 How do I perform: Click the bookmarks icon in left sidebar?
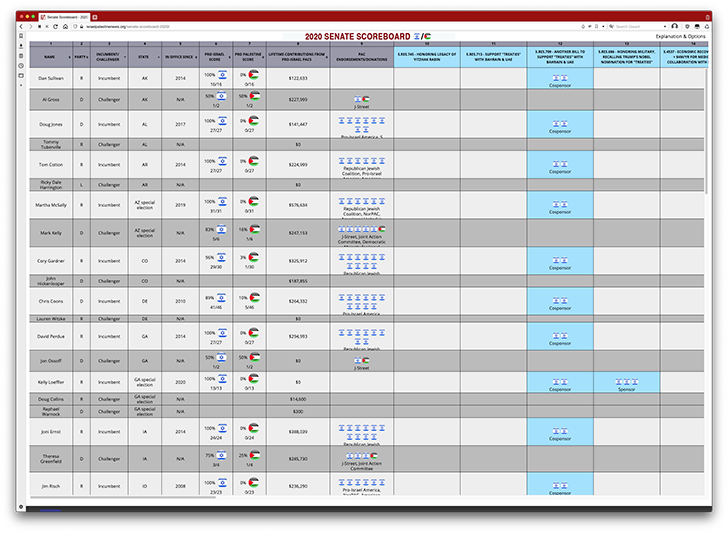point(21,36)
